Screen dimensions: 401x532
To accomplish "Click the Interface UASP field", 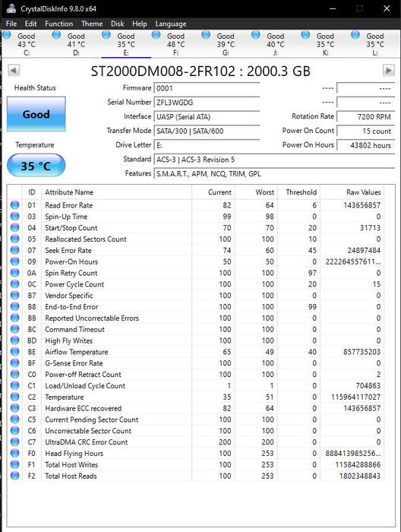I will [x=207, y=117].
